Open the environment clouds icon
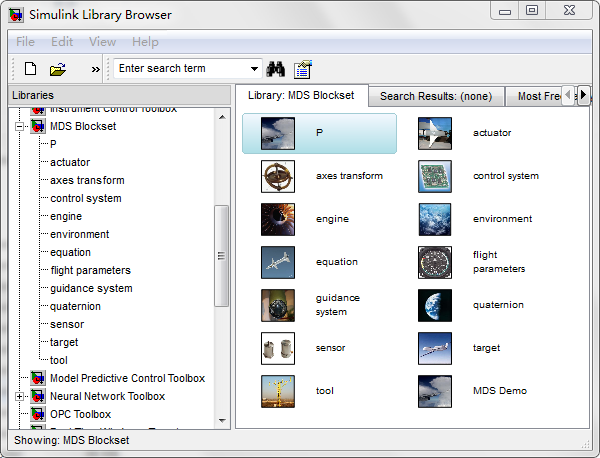 (435, 219)
